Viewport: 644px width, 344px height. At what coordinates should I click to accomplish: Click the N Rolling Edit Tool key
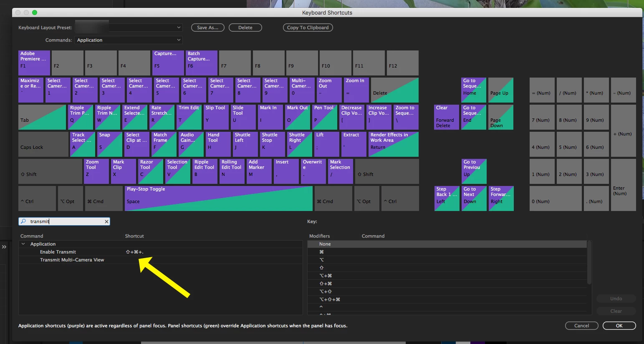point(232,171)
